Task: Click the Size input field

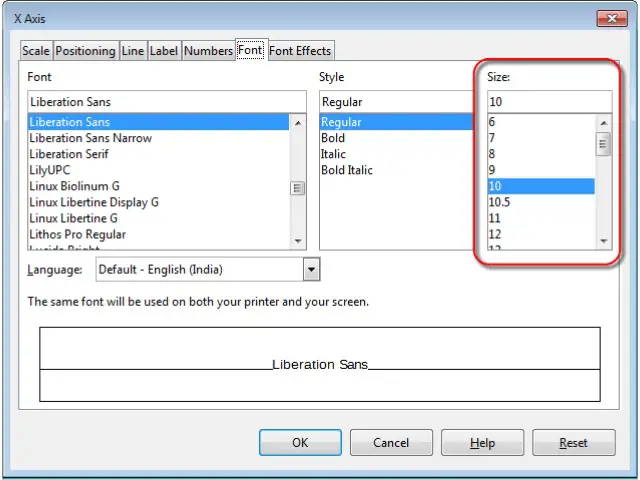Action: pos(550,102)
